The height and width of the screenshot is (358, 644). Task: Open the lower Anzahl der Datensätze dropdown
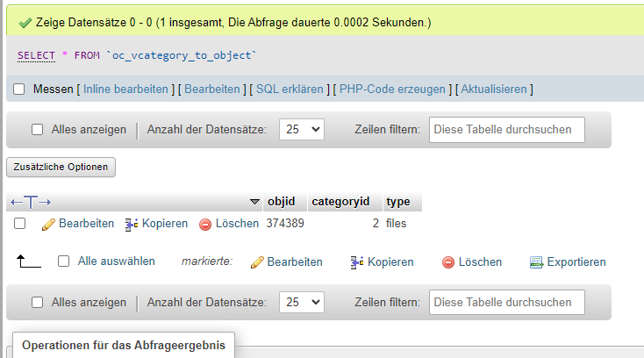point(302,302)
